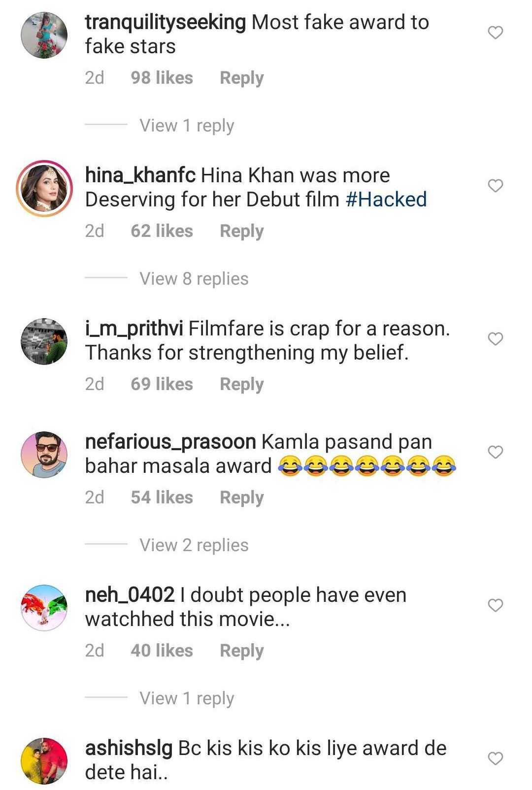
Task: View who liked tranquilityseeking's comment
Action: click(x=162, y=77)
